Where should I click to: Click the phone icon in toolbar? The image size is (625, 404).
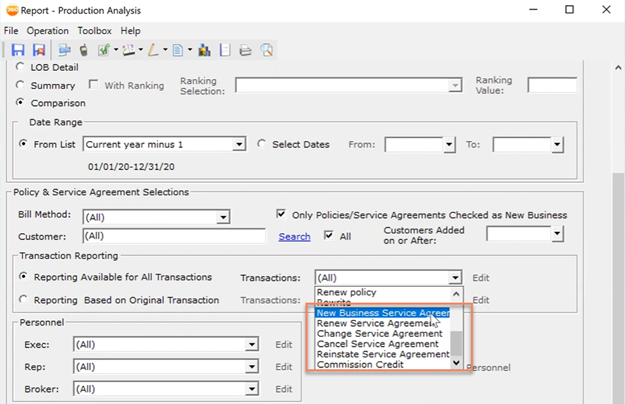(x=84, y=49)
